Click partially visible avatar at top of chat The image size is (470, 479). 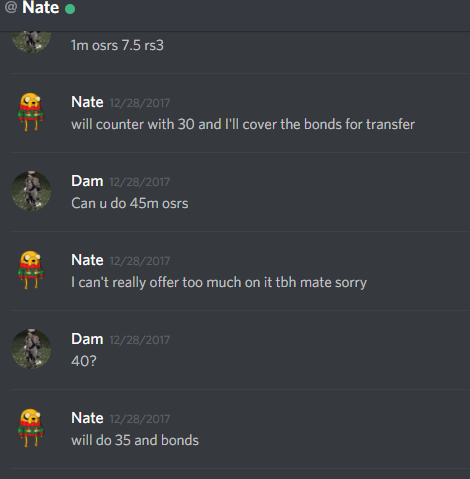tap(31, 42)
